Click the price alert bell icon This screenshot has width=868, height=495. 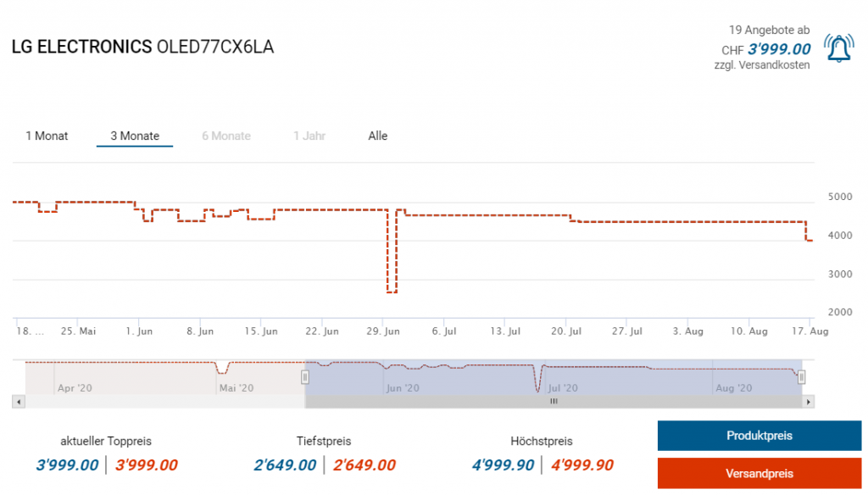pos(839,49)
